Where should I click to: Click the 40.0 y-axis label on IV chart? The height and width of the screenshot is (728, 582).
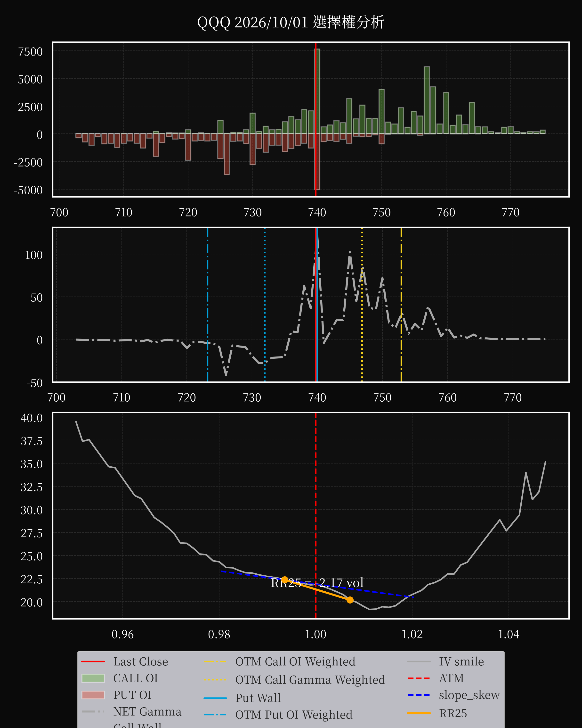point(32,418)
